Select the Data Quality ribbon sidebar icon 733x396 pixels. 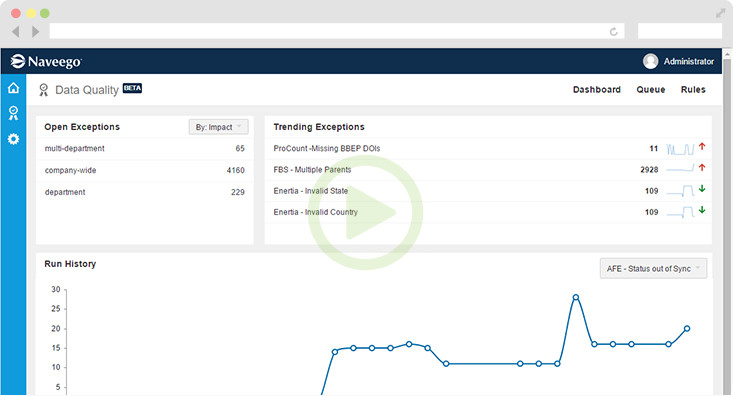point(14,113)
